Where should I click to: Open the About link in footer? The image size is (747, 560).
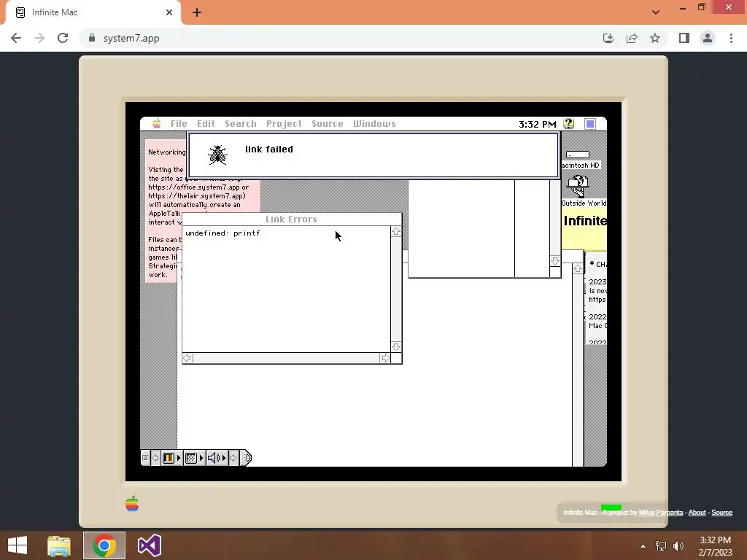click(697, 513)
